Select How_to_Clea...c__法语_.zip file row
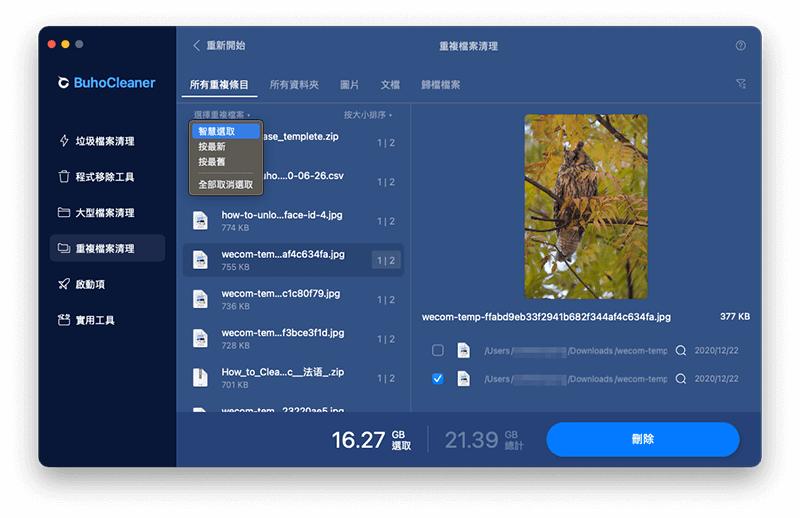 tap(293, 378)
